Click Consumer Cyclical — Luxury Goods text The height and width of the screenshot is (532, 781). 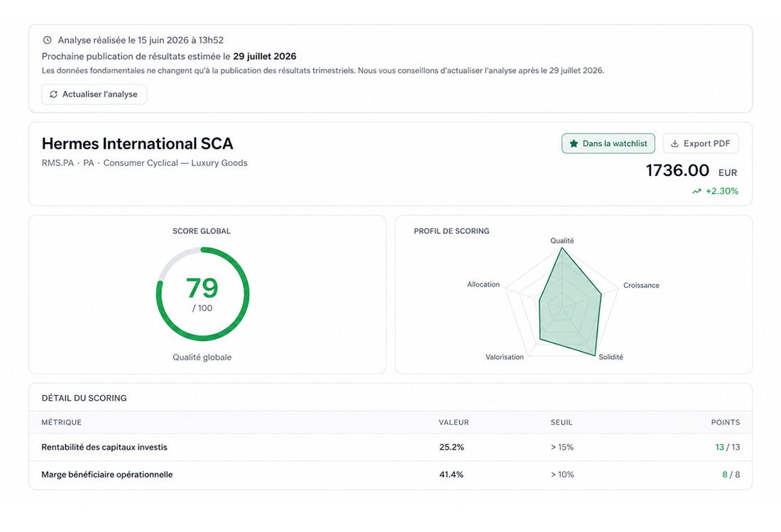[x=175, y=162]
